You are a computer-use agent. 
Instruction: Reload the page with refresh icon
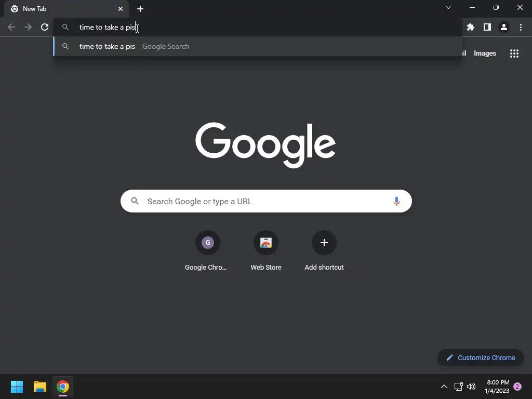pyautogui.click(x=45, y=27)
